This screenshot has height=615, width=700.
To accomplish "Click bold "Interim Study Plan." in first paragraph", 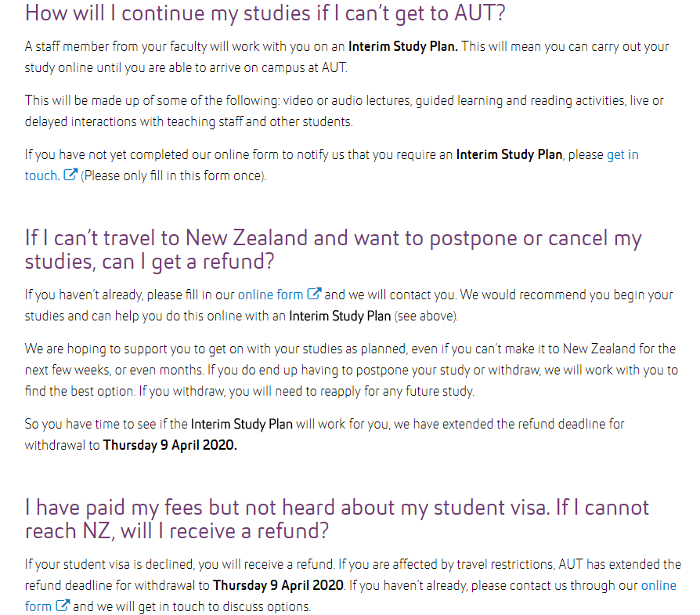I will 403,46.
